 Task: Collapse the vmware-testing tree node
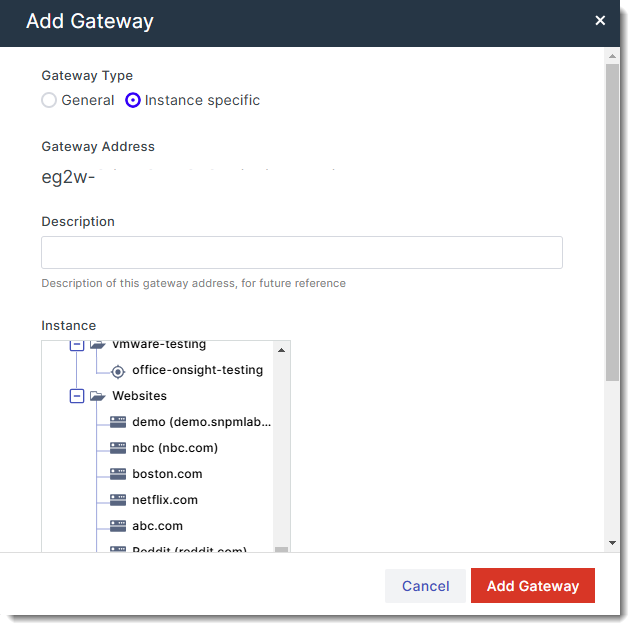coord(77,345)
